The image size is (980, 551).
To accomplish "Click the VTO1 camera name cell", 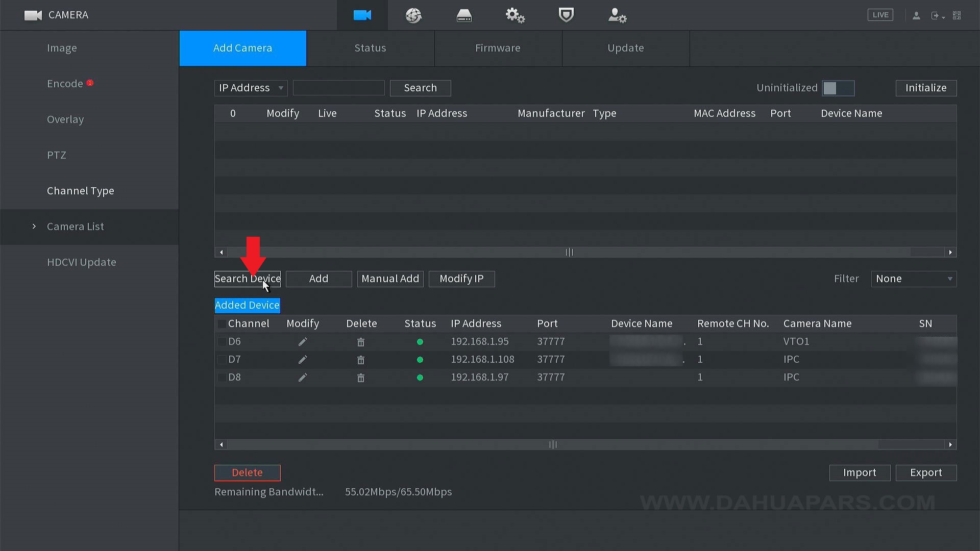I will coord(796,342).
